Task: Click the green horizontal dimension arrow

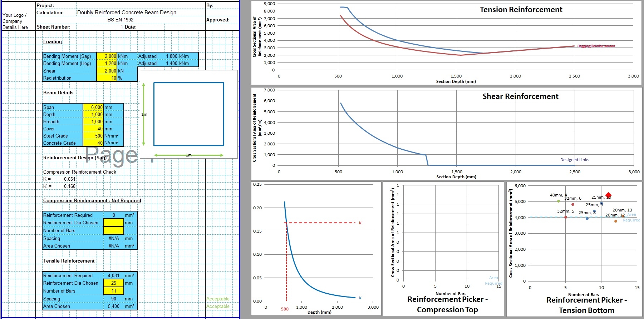Action: pos(188,155)
